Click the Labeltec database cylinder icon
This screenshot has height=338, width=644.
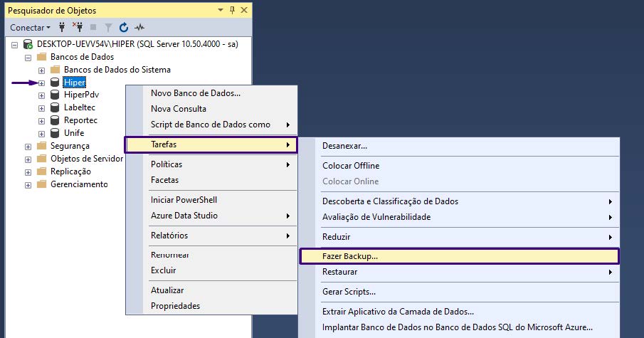click(55, 107)
